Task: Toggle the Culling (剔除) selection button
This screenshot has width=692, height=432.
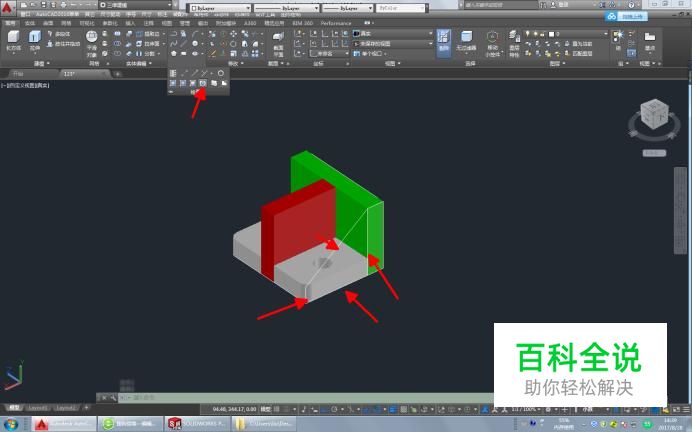Action: (x=444, y=43)
